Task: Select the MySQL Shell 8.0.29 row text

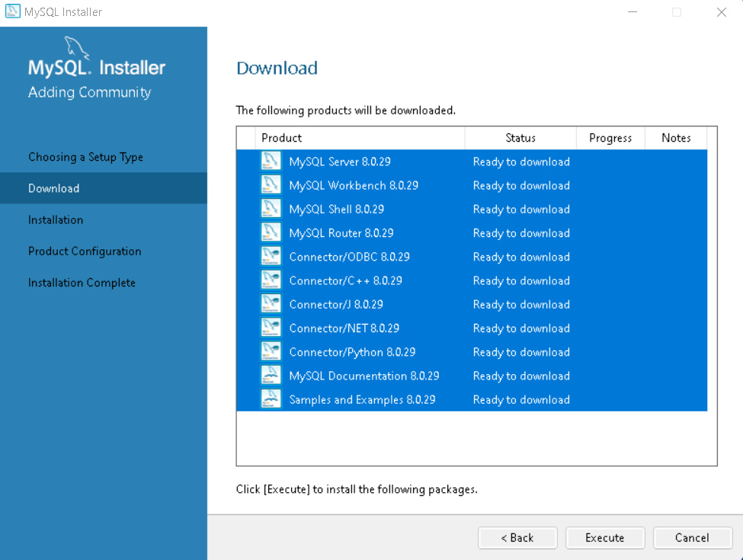Action: 336,209
